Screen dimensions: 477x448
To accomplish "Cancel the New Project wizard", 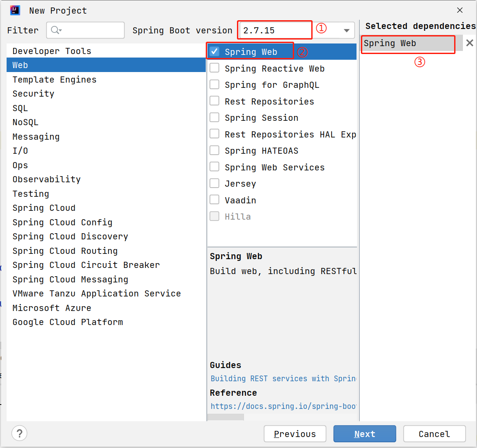I will pos(434,434).
